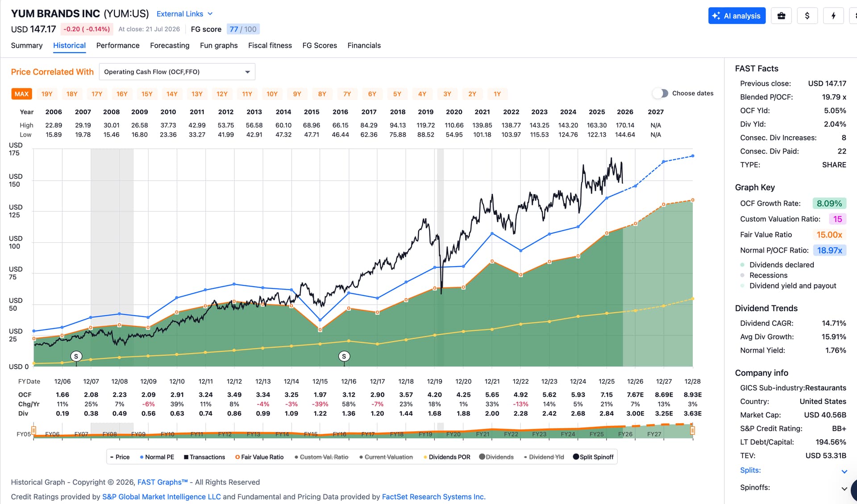Open the briefcase portfolio icon button
The width and height of the screenshot is (857, 504).
pyautogui.click(x=781, y=16)
